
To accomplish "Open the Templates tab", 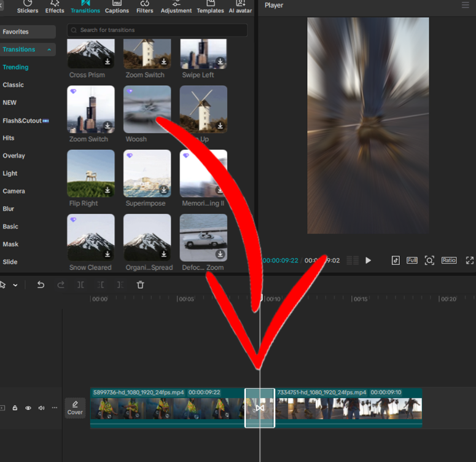I will (x=210, y=7).
